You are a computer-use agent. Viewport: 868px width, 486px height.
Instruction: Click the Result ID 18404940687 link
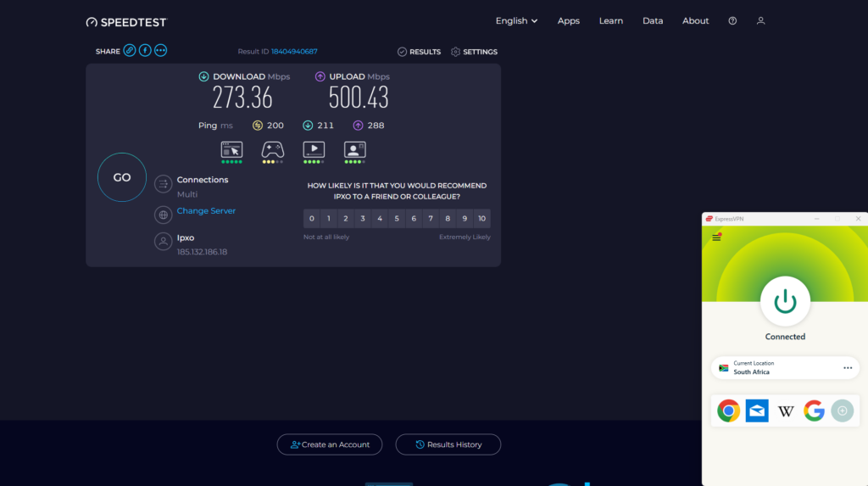(294, 52)
